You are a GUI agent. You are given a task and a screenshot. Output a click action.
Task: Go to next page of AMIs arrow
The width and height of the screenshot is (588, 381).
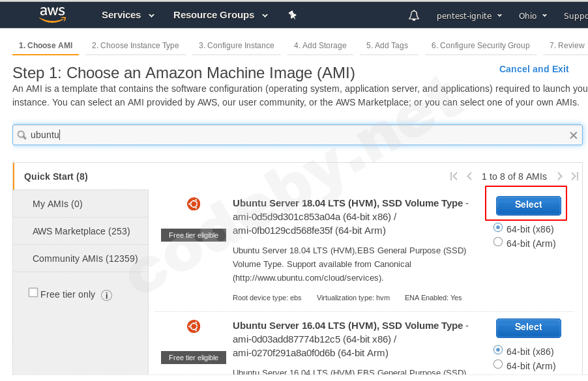click(x=560, y=176)
